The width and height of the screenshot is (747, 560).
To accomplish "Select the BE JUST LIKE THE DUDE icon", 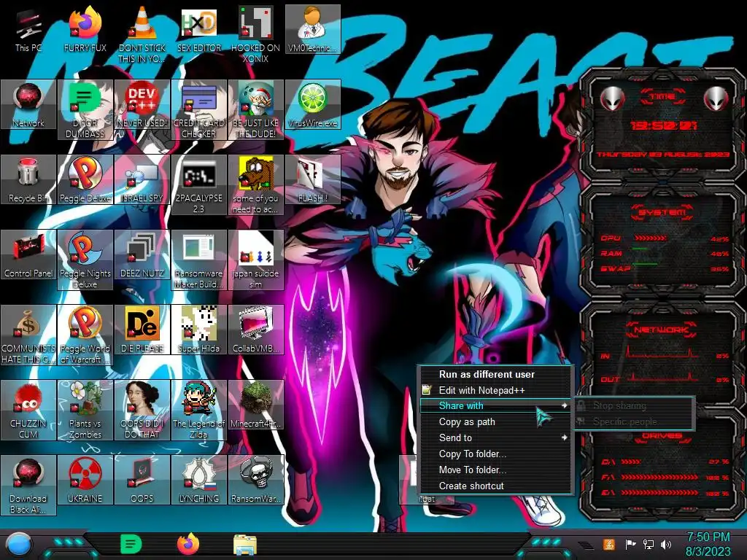I will 255,109.
